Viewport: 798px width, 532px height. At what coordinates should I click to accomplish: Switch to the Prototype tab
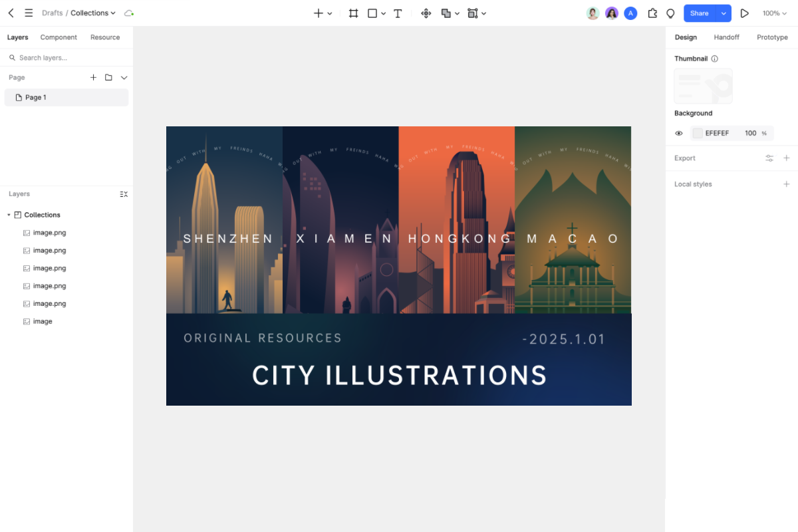click(772, 37)
